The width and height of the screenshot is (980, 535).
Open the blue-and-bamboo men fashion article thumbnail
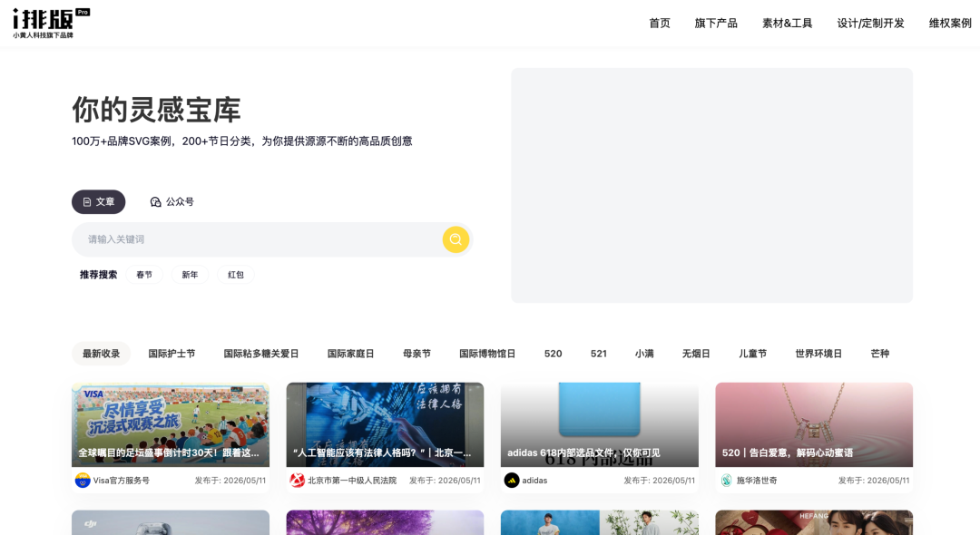pos(600,522)
